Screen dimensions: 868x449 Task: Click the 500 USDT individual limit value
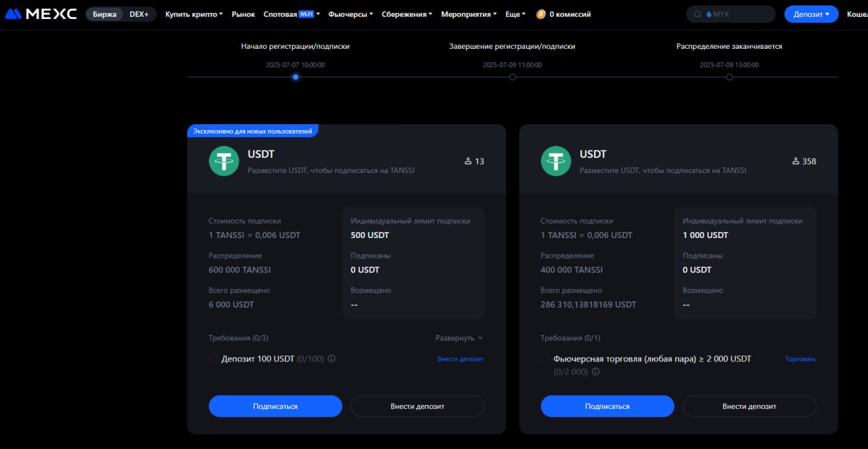click(370, 235)
